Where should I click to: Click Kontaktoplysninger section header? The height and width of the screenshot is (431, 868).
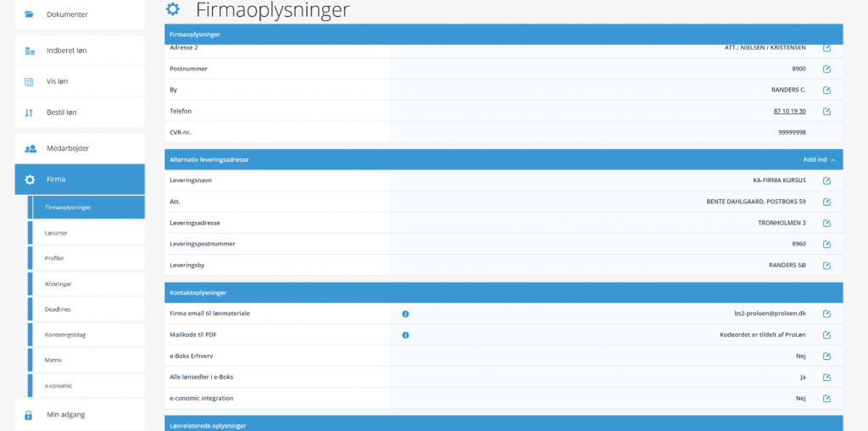click(504, 293)
